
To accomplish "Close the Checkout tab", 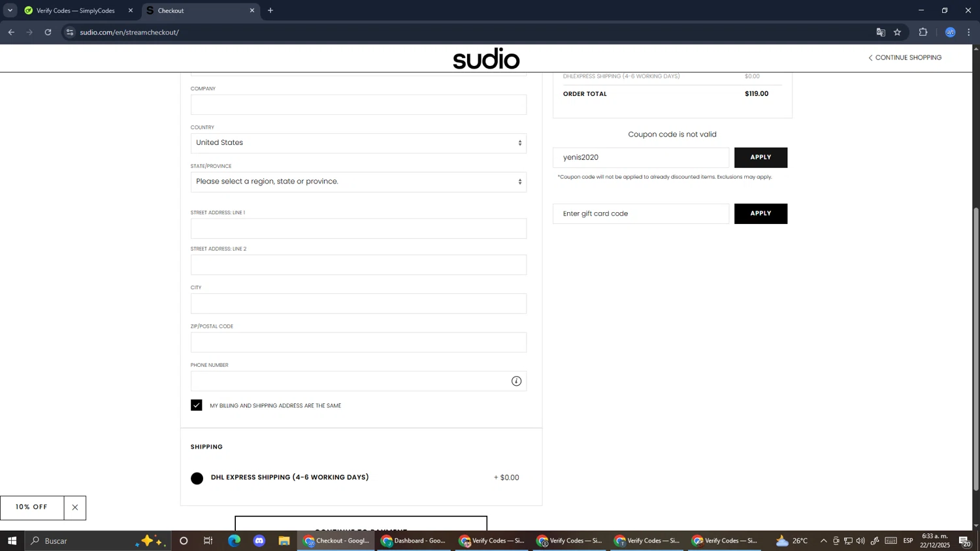I will pos(252,10).
